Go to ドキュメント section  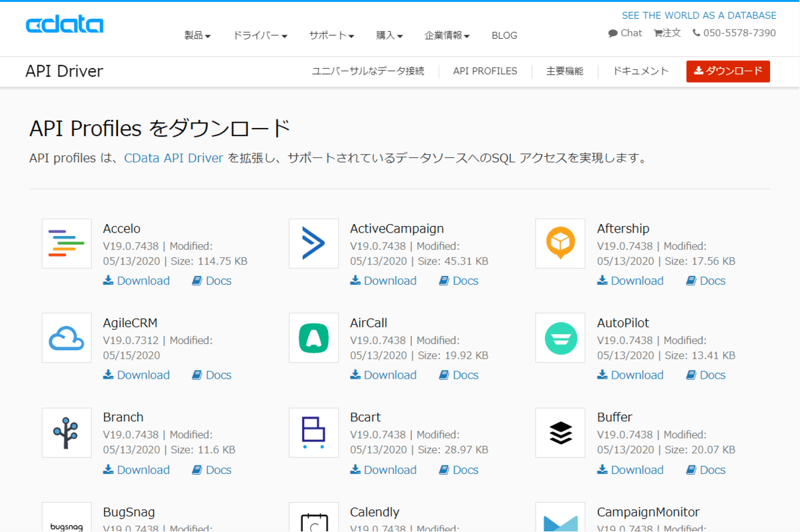641,71
